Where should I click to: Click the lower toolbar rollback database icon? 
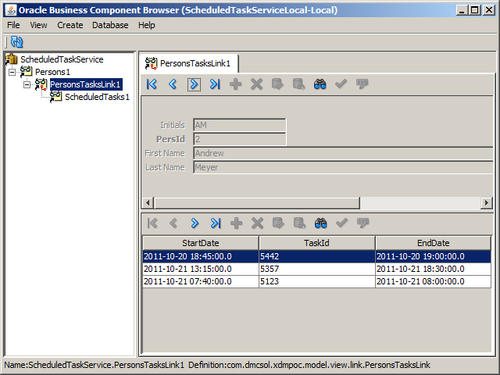pos(299,223)
